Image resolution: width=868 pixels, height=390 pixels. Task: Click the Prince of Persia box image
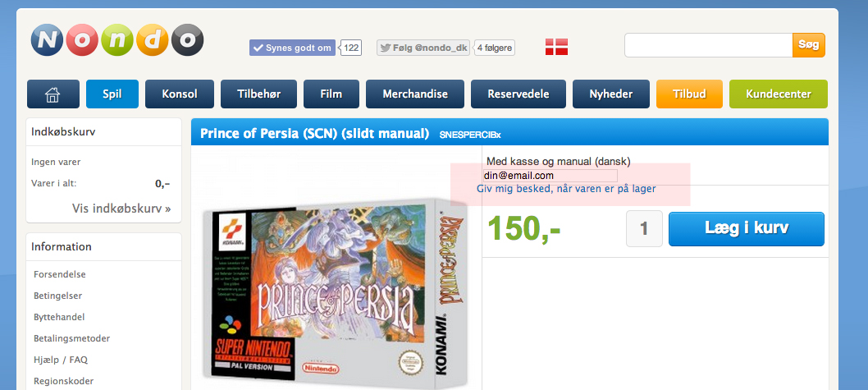pyautogui.click(x=334, y=289)
